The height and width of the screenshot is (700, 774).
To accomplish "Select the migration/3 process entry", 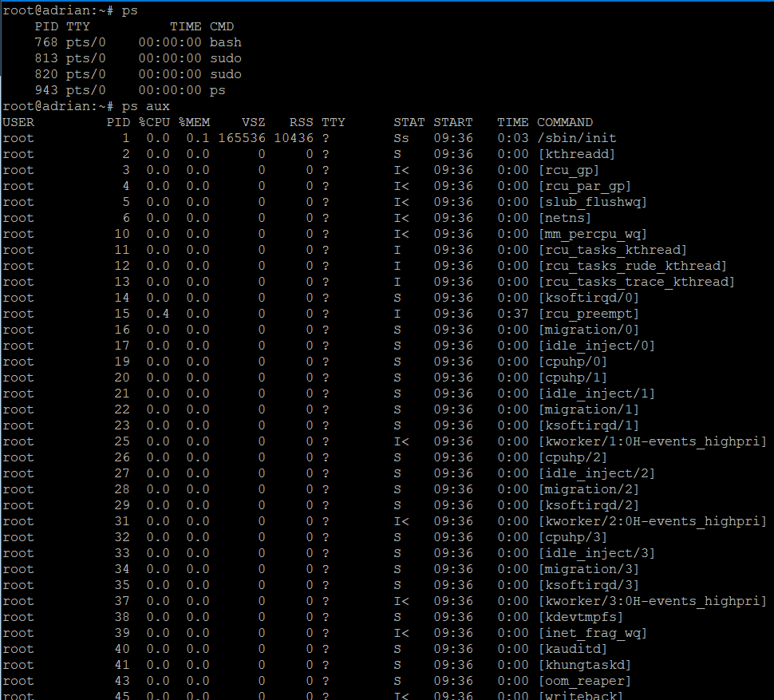I will tap(590, 568).
